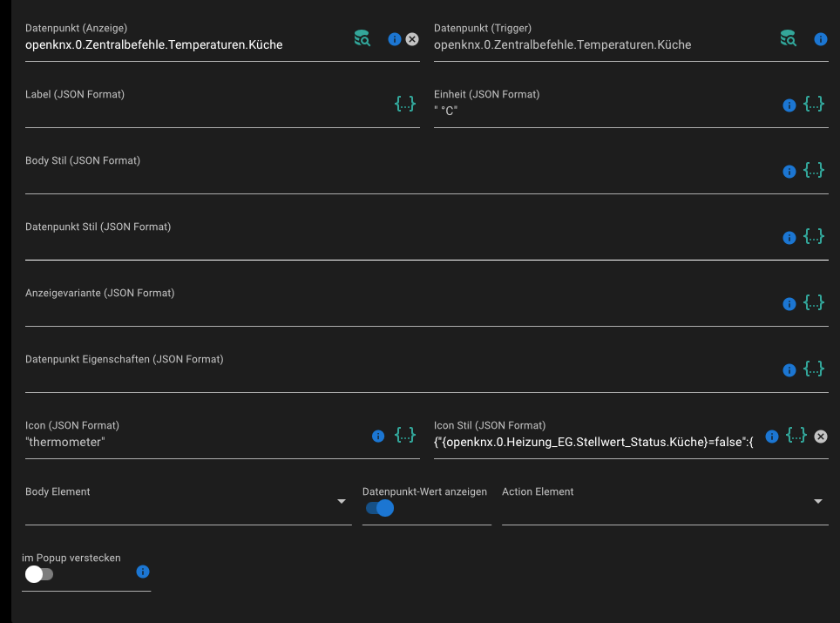
Task: Expand the Body Element dropdown
Action: [342, 502]
